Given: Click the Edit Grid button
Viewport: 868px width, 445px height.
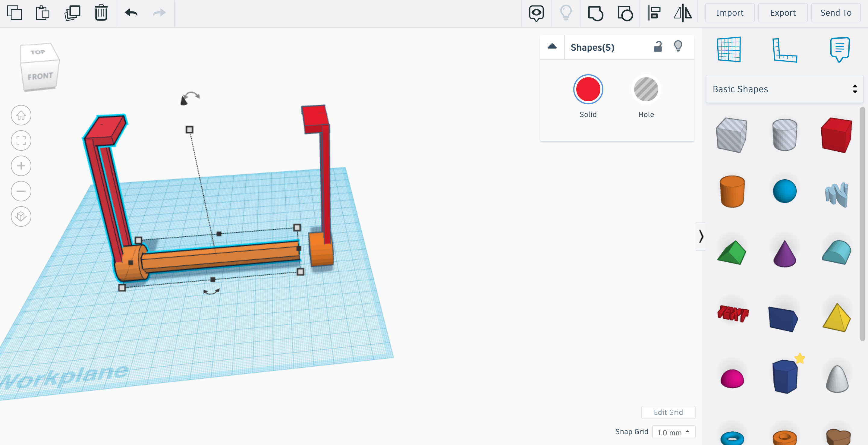Looking at the screenshot, I should coord(668,412).
